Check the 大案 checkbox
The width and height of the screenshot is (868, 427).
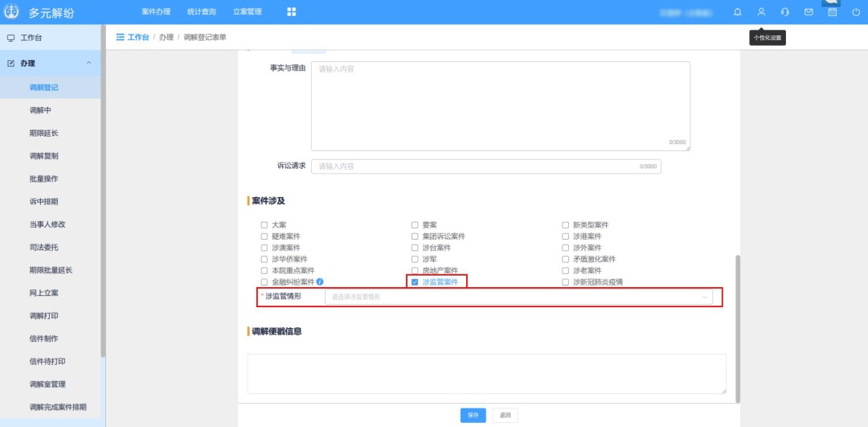point(264,225)
